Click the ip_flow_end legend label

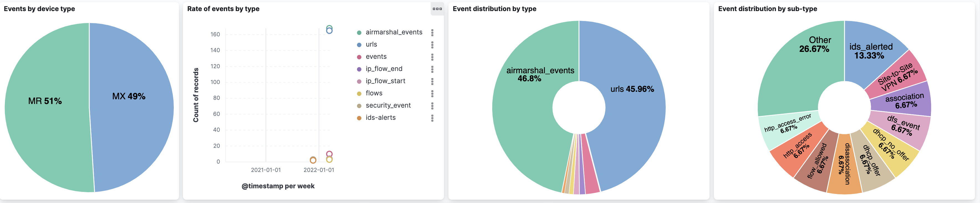coord(384,69)
